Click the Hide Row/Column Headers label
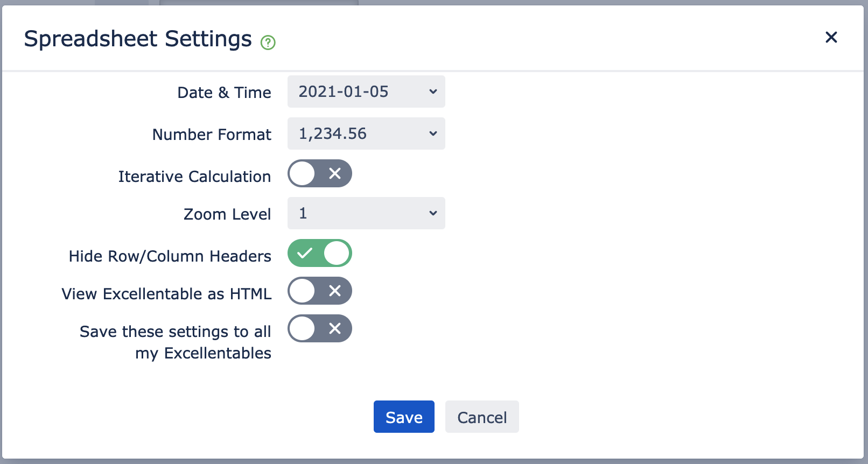Screen dimensions: 868x464 (170, 256)
